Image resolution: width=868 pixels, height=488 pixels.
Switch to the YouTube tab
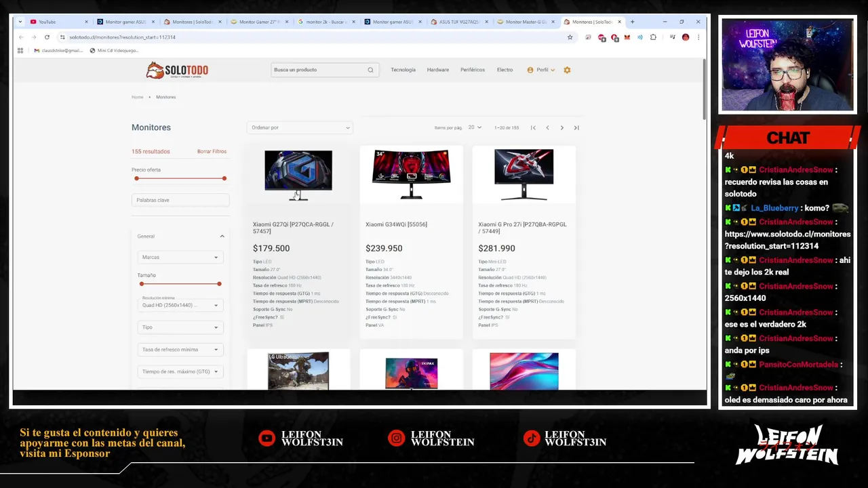pos(58,22)
